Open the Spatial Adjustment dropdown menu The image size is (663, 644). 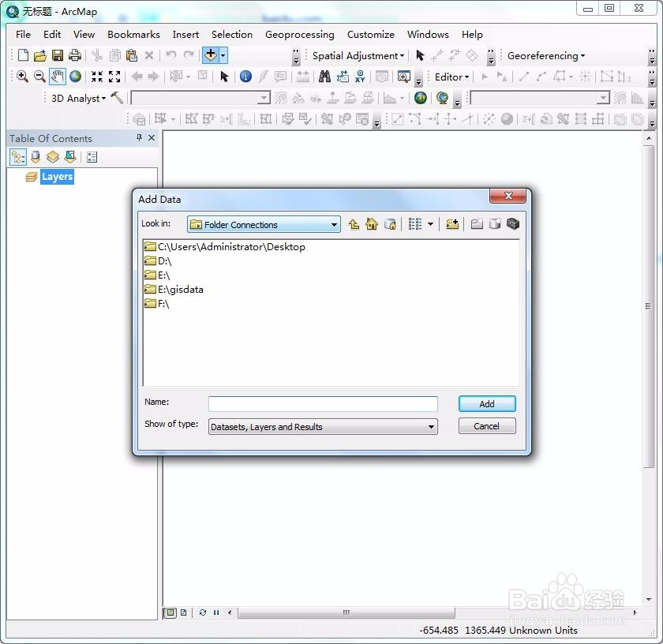coord(358,56)
